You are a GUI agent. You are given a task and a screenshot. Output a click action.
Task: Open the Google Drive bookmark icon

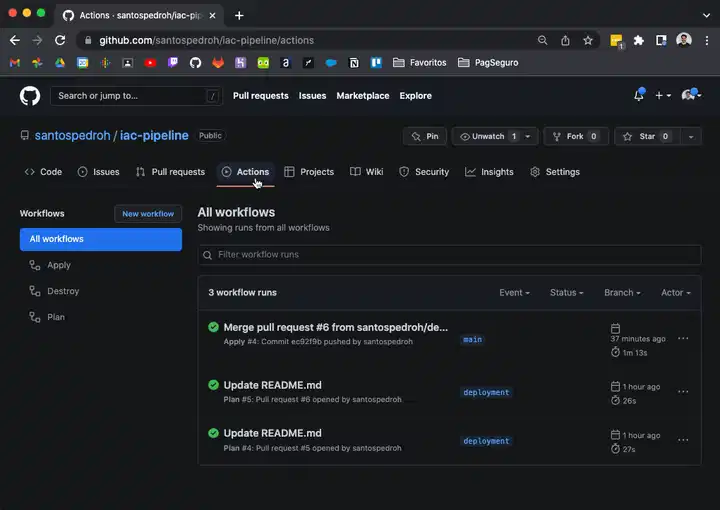(x=60, y=63)
